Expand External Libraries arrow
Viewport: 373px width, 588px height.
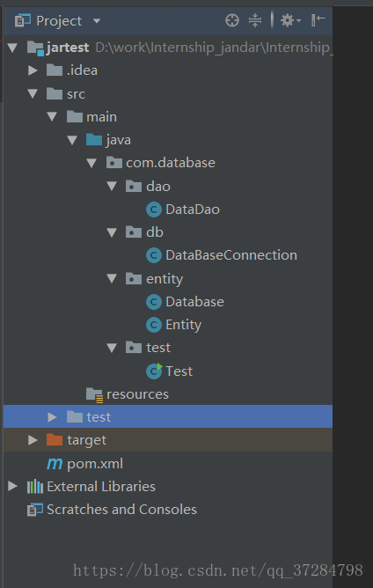tap(12, 487)
